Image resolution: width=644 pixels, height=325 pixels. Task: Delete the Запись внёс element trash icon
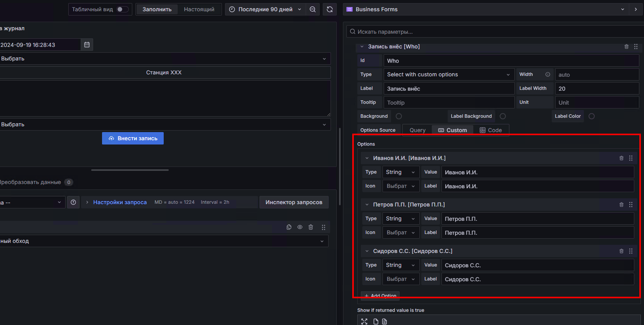coord(626,46)
